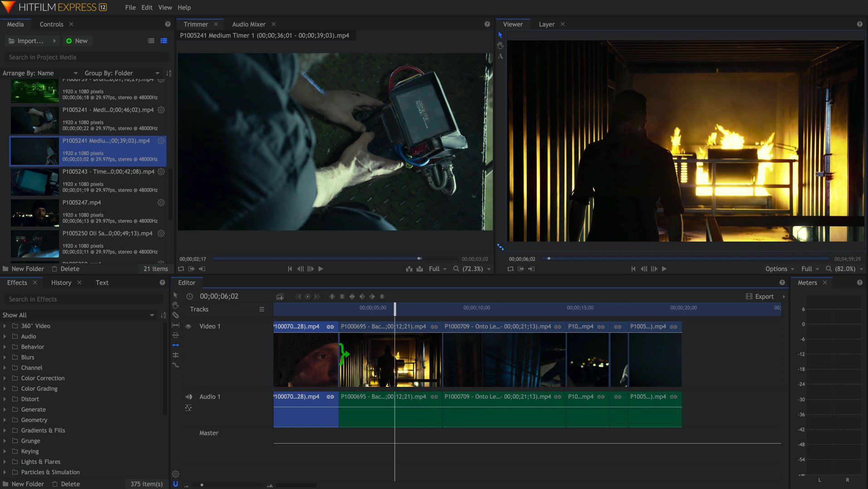Open the Options dropdown under the Viewer
The image size is (868, 489).
coord(778,269)
